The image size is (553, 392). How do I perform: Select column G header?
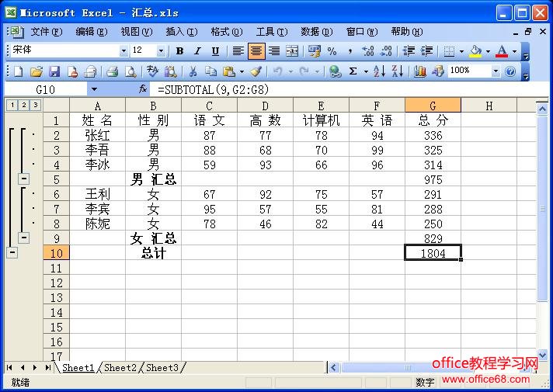(x=433, y=106)
